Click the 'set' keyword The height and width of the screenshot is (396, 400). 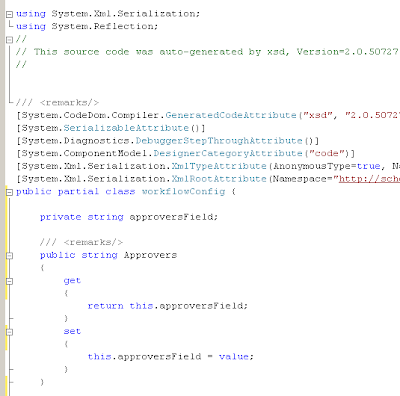click(x=72, y=331)
